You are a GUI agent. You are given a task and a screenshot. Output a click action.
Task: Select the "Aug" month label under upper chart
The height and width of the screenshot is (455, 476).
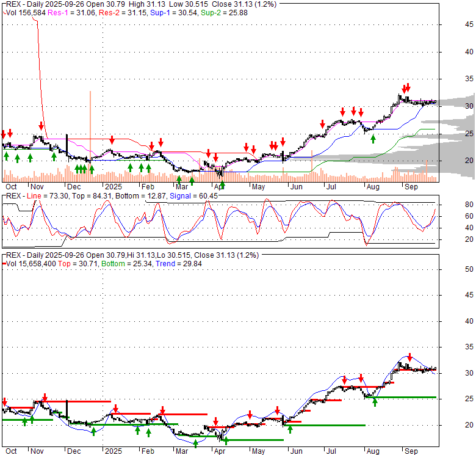tap(373, 187)
